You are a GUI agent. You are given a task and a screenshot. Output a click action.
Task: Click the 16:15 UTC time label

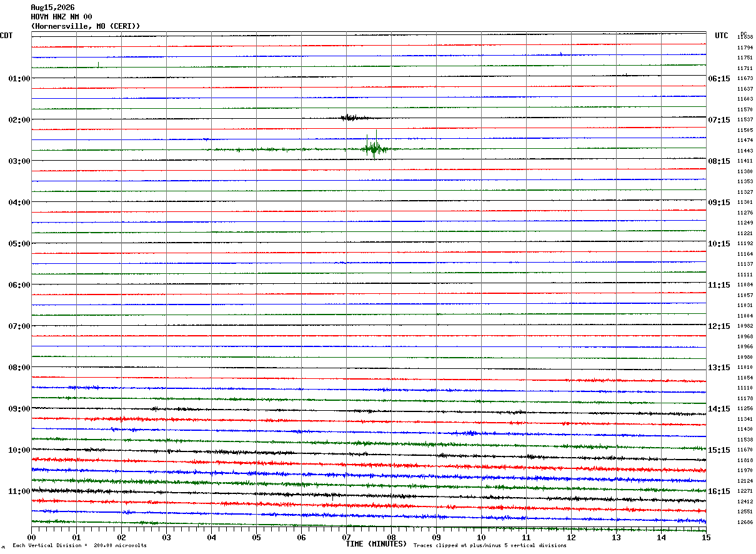point(719,491)
